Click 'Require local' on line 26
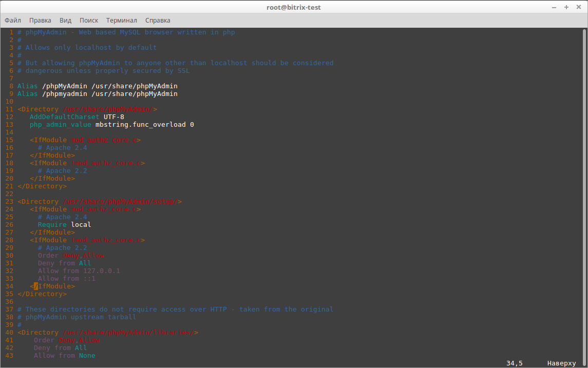The width and height of the screenshot is (588, 368). (x=64, y=224)
